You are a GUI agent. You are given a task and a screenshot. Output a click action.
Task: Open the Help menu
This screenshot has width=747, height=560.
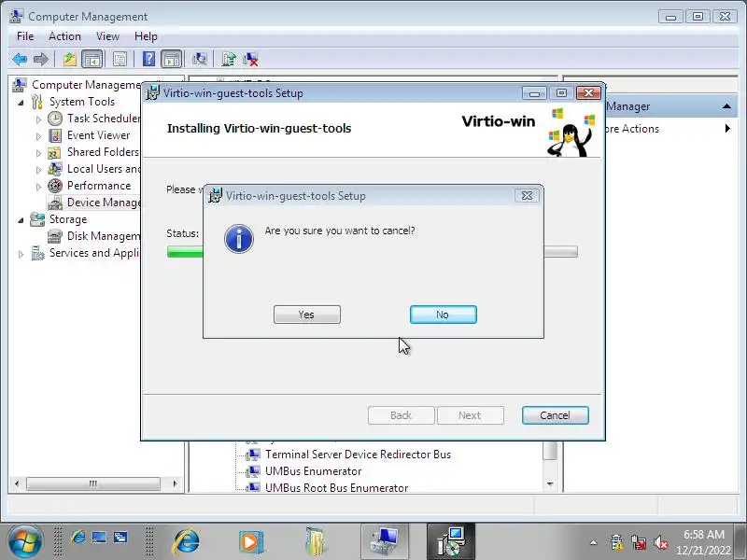[146, 36]
